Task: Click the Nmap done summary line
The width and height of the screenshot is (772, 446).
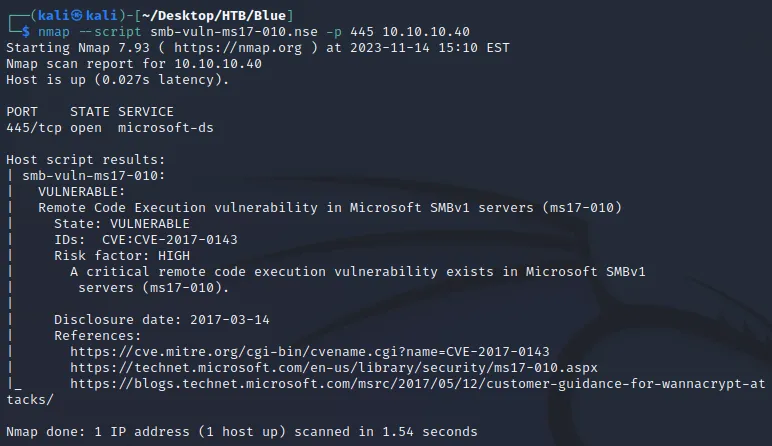Action: click(242, 432)
